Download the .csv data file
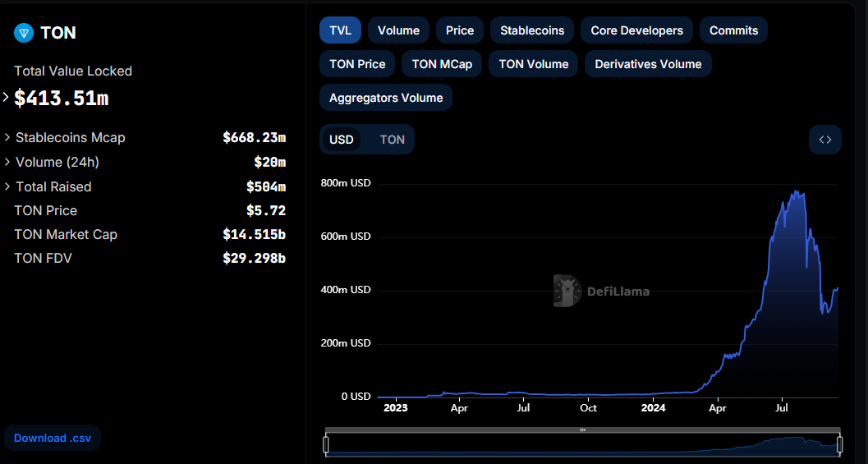 53,438
